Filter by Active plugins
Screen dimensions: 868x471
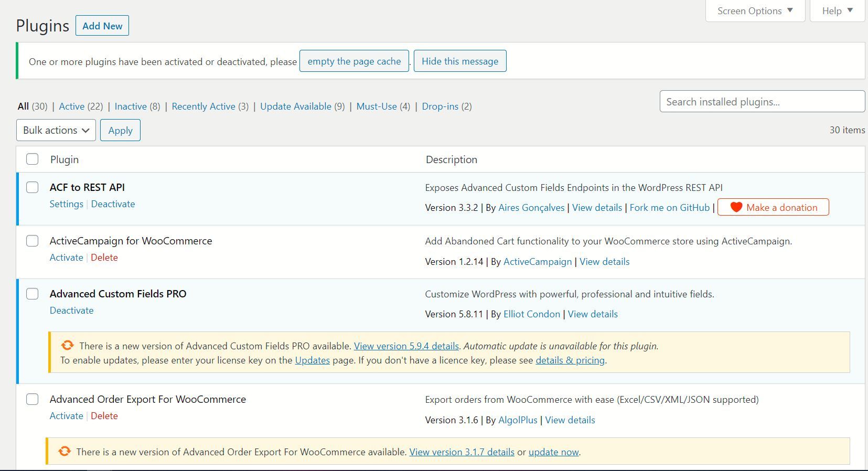click(72, 106)
